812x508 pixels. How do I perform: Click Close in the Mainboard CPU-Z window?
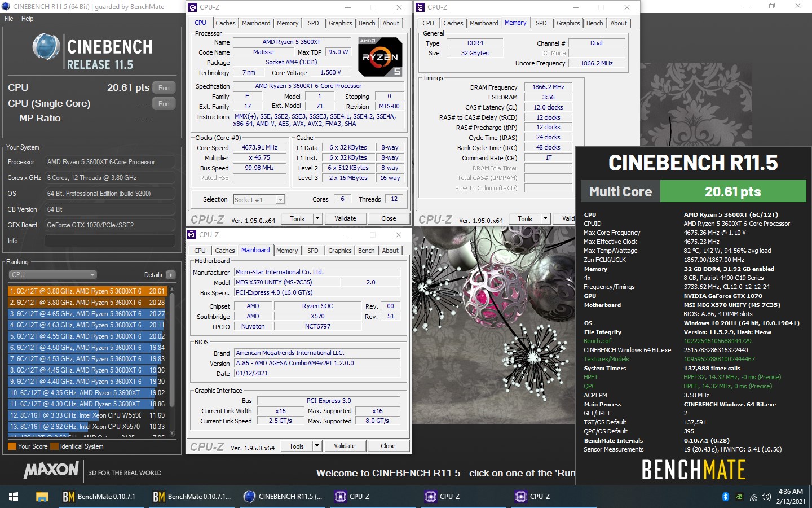(x=388, y=446)
